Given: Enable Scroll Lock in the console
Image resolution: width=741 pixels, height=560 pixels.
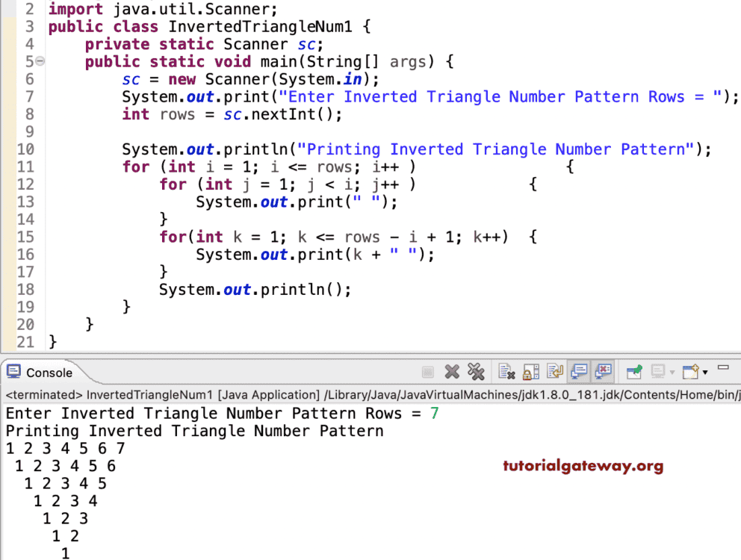Looking at the screenshot, I should (529, 371).
